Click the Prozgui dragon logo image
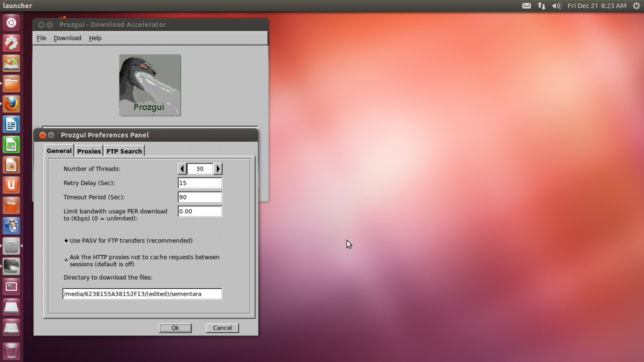This screenshot has height=362, width=644. tap(150, 85)
